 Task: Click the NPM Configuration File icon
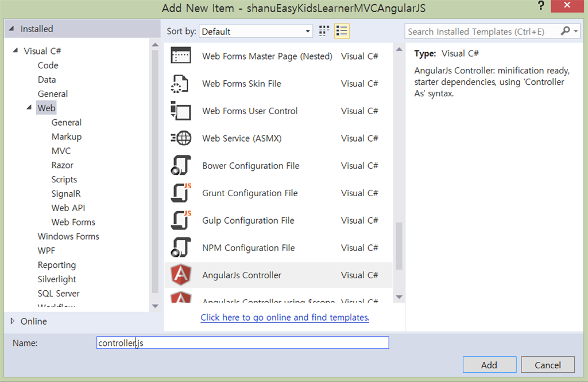click(x=181, y=248)
